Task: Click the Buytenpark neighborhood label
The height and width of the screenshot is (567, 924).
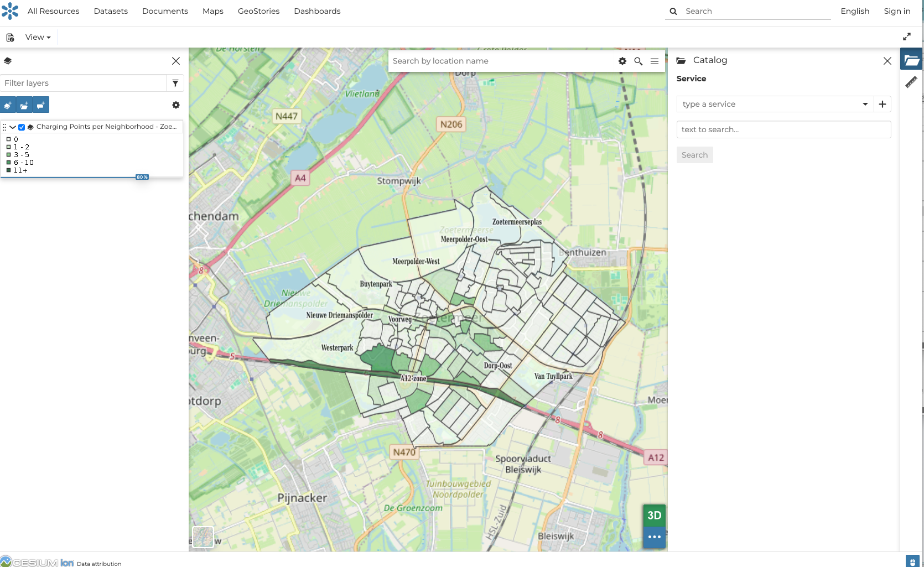Action: pos(376,284)
